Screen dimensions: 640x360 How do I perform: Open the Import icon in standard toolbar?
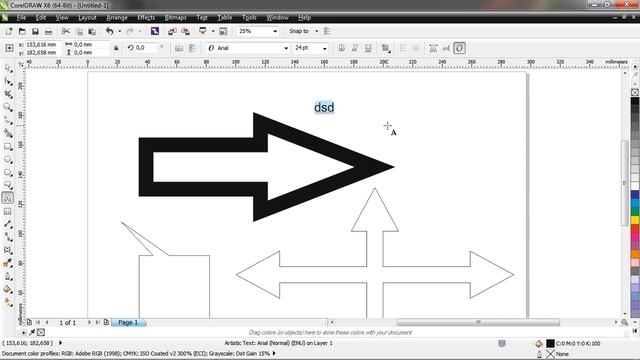[172, 31]
